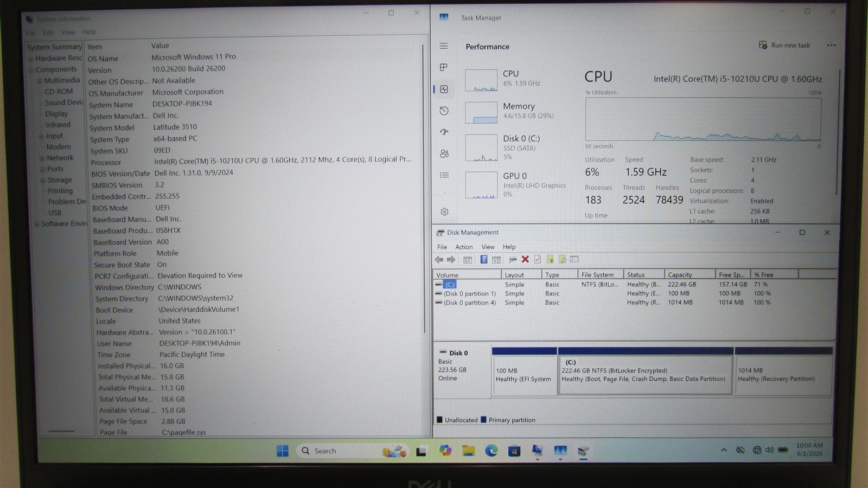The image size is (868, 488).
Task: Select Display under Components
Action: click(56, 114)
